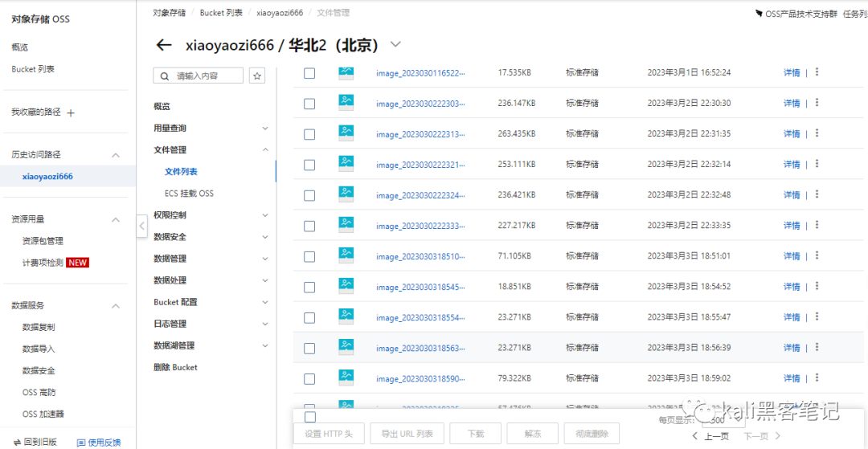
Task: Open the bucket region dropdown chevron
Action: pyautogui.click(x=395, y=44)
